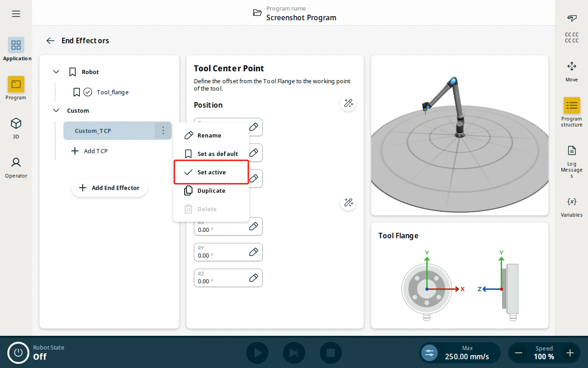
Task: Choose Set as default in context menu
Action: pos(211,154)
